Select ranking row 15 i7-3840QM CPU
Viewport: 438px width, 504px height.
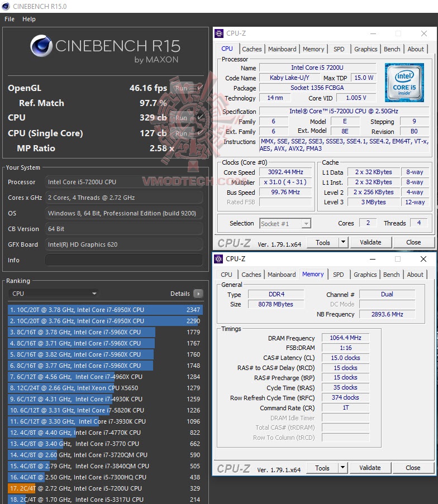click(105, 466)
